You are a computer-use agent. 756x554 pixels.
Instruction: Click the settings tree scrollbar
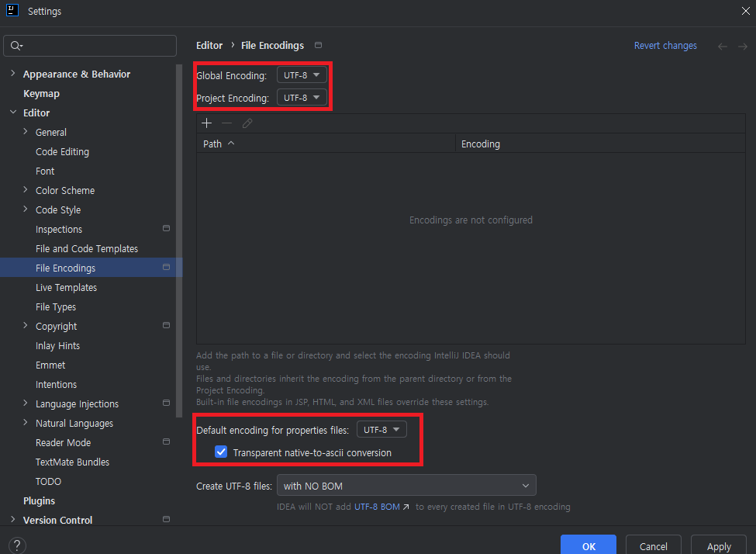(179, 241)
